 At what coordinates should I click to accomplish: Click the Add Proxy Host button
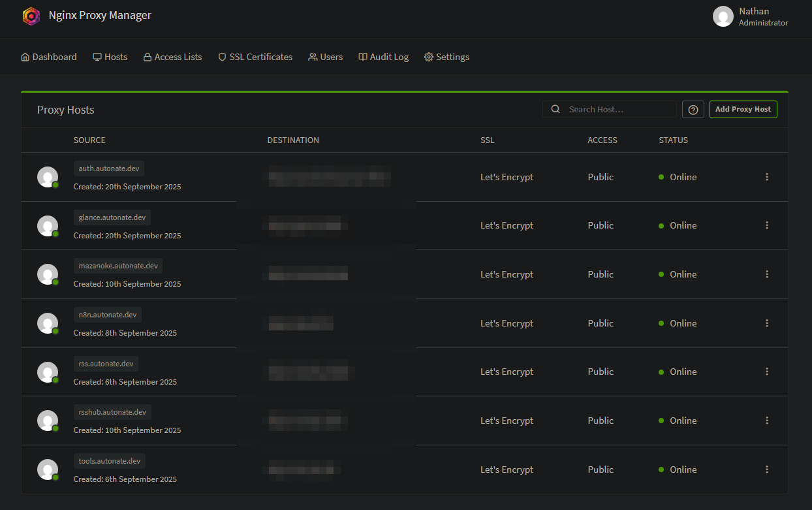point(743,109)
